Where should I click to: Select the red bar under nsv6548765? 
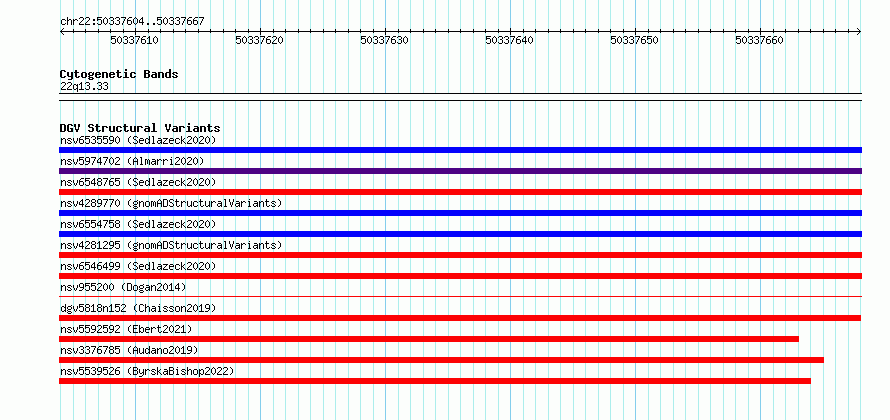point(460,192)
